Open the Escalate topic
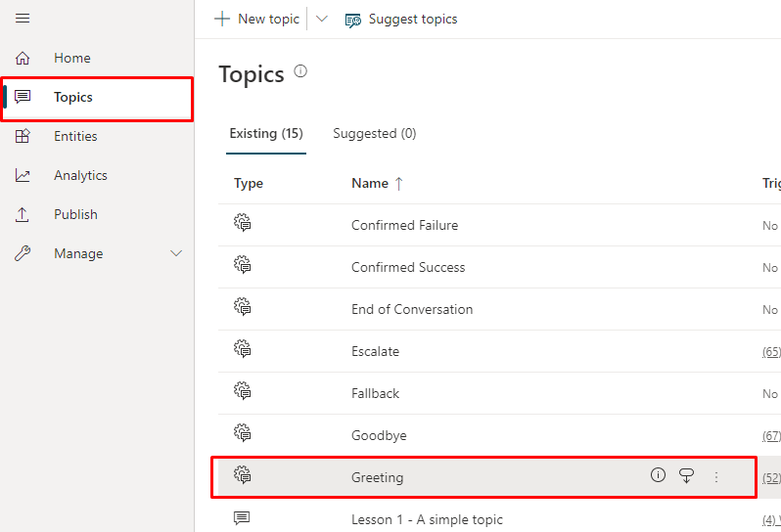 [x=375, y=351]
